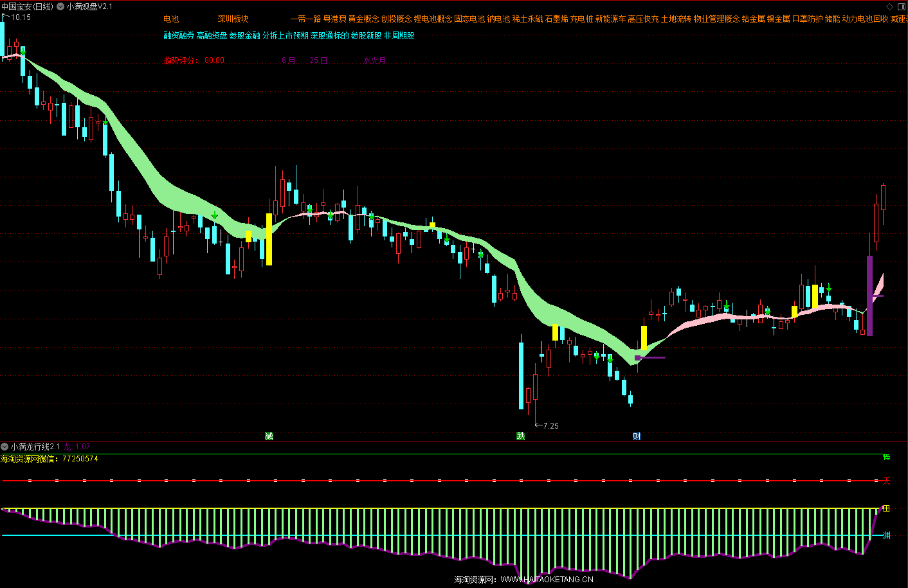The image size is (908, 588).
Task: Click the 新能源车 concept tag
Action: 610,19
